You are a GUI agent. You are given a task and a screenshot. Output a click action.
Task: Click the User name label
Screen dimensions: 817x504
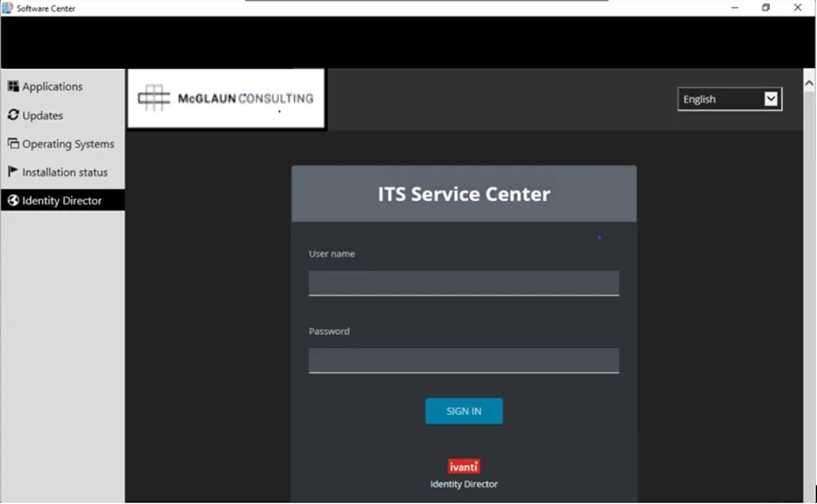click(332, 254)
